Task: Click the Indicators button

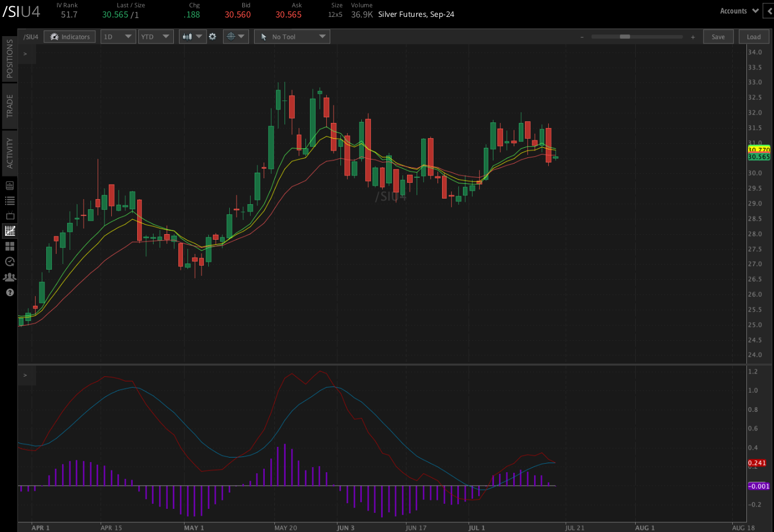Action: tap(70, 37)
